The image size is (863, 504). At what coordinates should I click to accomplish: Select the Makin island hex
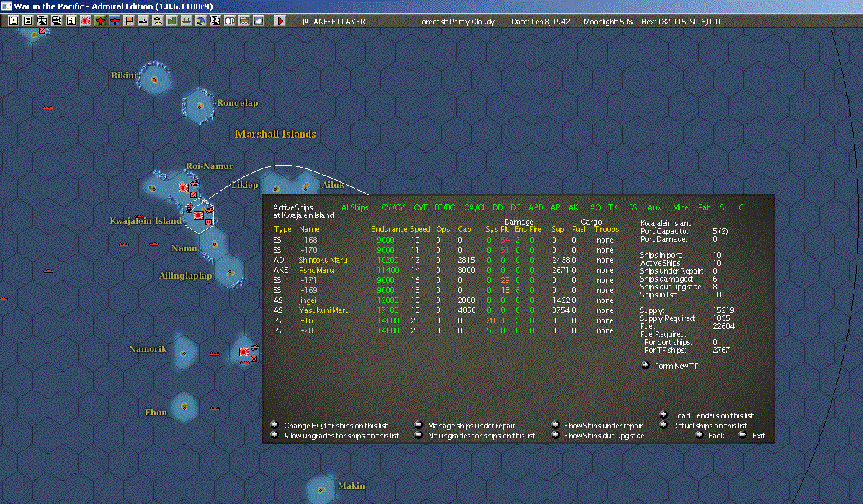pos(321,489)
